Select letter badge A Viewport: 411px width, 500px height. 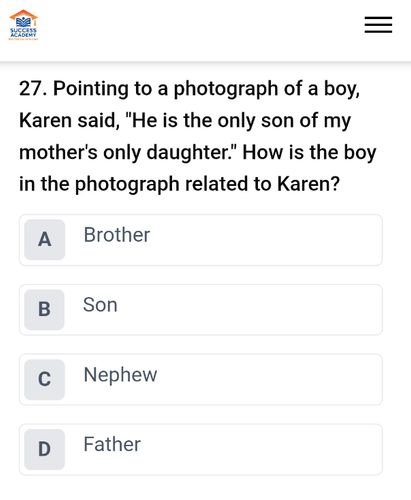point(45,240)
